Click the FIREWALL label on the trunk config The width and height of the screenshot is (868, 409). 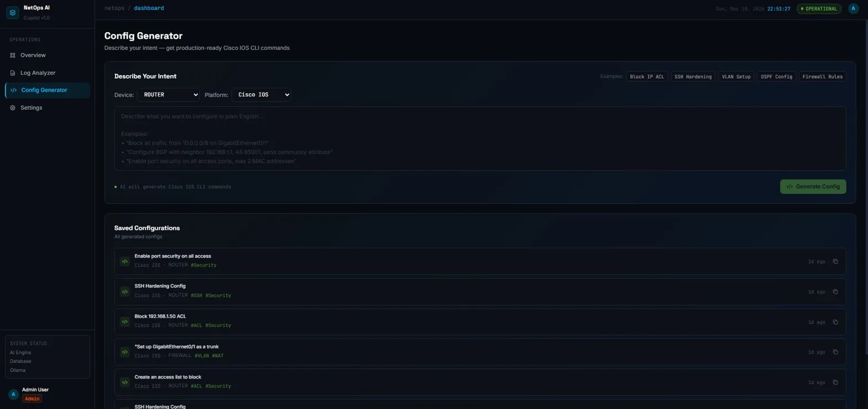coord(180,356)
